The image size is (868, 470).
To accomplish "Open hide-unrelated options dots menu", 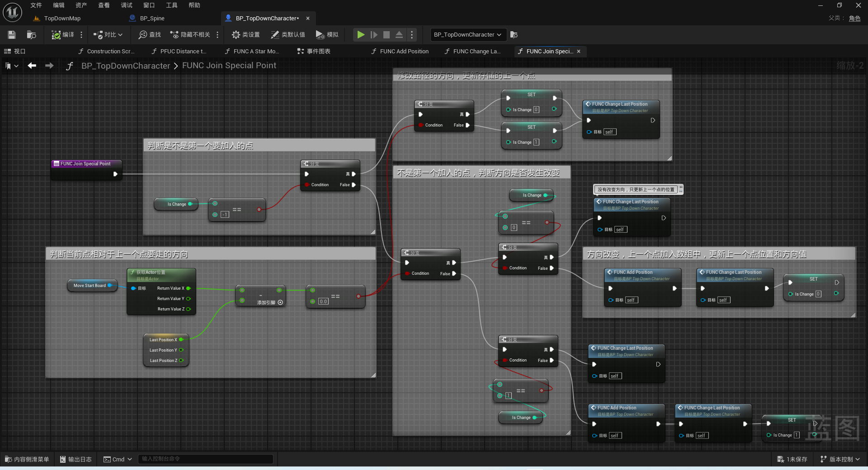I will (217, 35).
